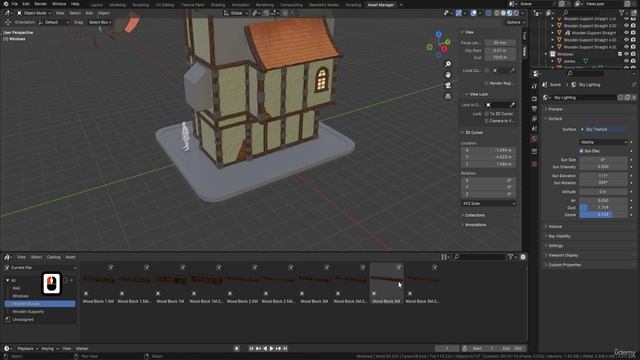Click the Sky Texture surface button
Screen dimensions: 640x360
(603, 129)
